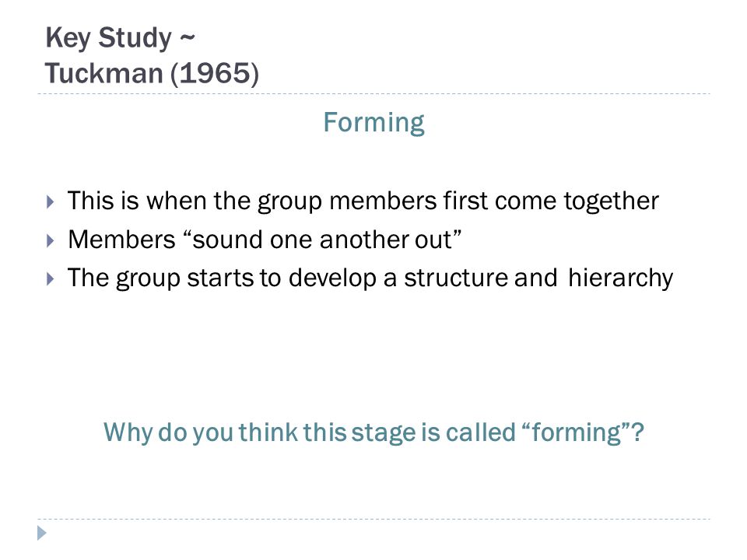
Task: Click the 'Tuckman (1965)' title line
Action: 152,73
